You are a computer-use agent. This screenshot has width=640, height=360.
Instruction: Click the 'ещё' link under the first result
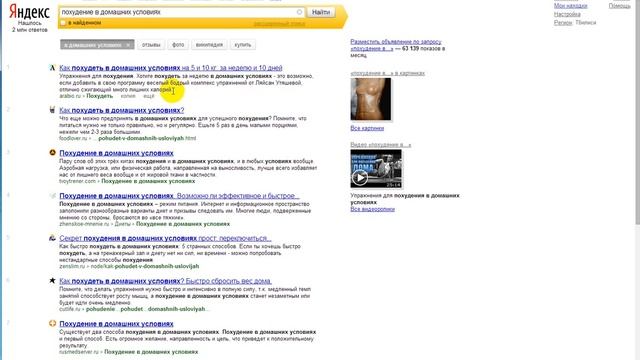(149, 96)
